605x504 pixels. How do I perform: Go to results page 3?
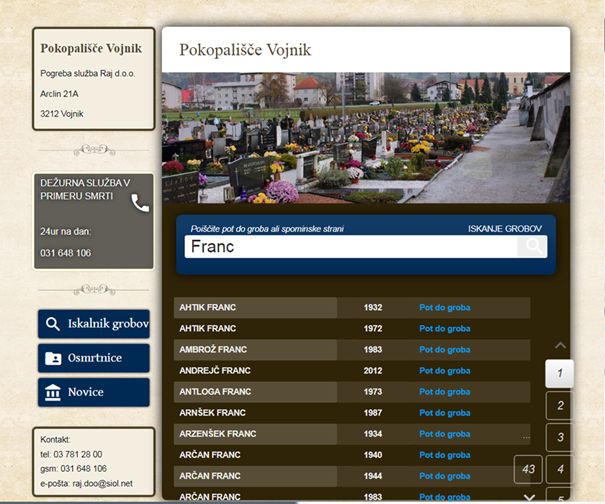(x=560, y=437)
